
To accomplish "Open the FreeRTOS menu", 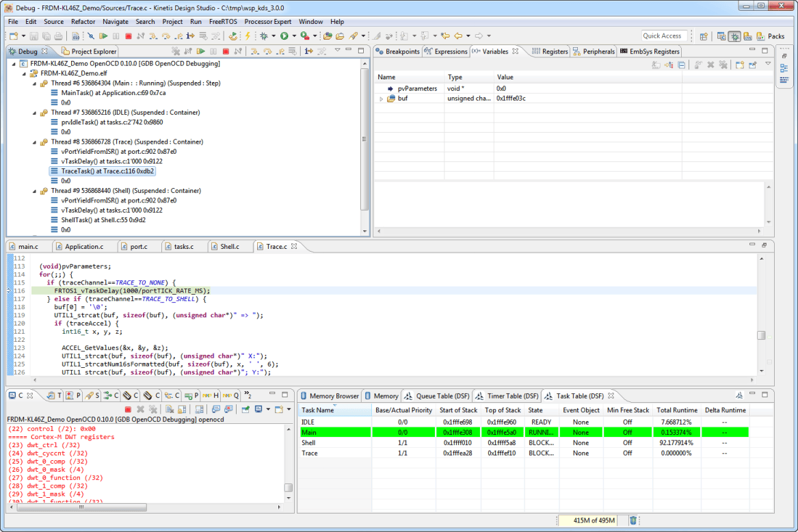I will [x=223, y=21].
